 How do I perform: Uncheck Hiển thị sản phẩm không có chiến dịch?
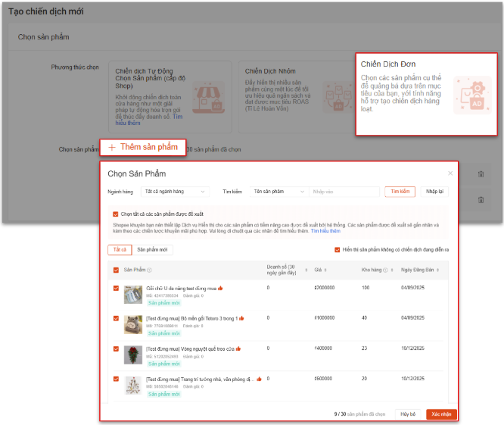(x=338, y=250)
